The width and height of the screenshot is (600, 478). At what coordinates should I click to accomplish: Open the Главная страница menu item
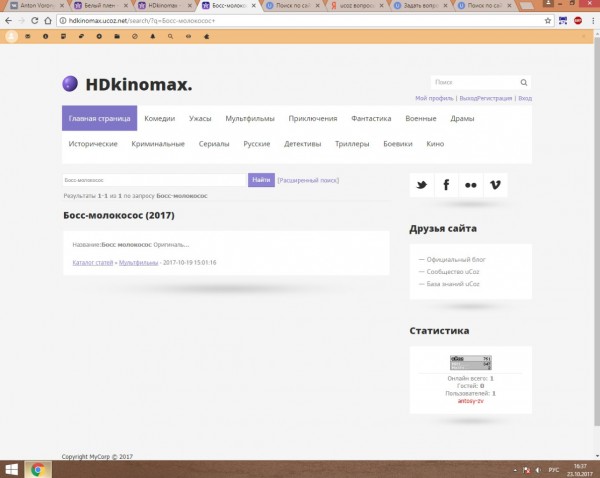99,118
